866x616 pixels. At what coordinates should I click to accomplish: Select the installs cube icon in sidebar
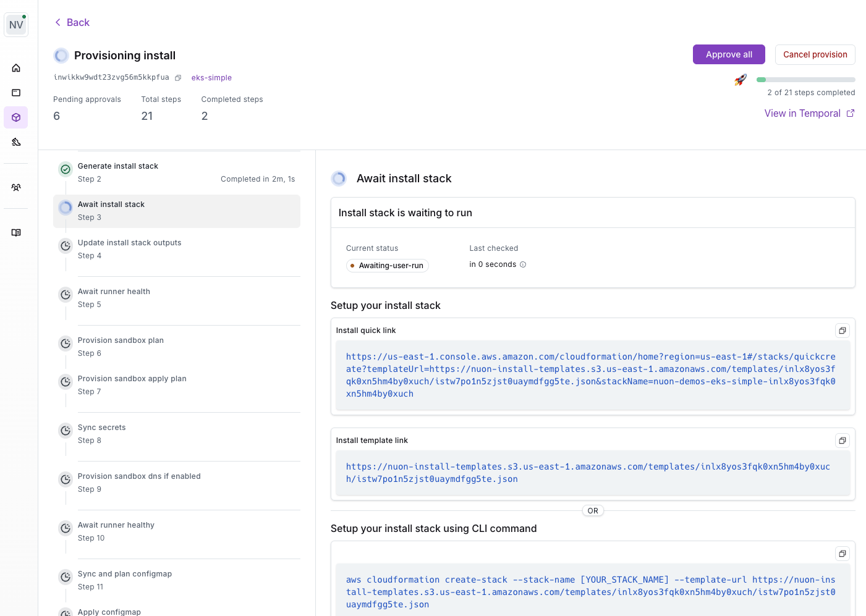click(16, 117)
